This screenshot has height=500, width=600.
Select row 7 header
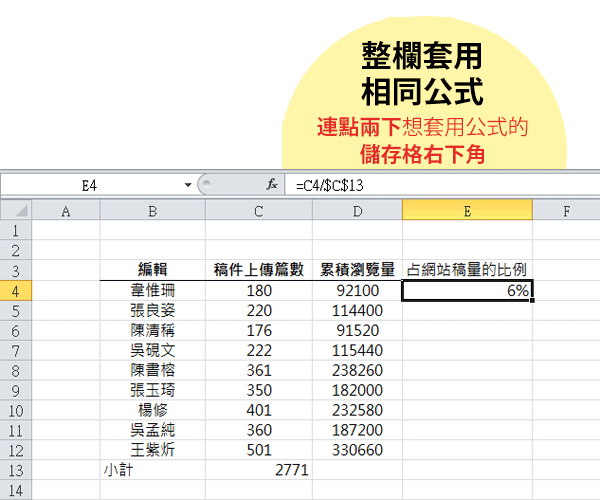(16, 350)
